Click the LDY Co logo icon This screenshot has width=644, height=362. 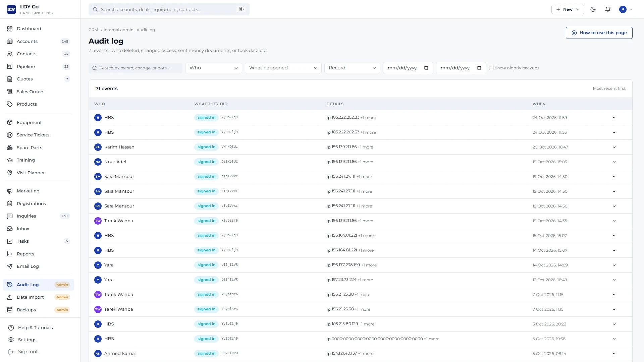[x=11, y=9]
